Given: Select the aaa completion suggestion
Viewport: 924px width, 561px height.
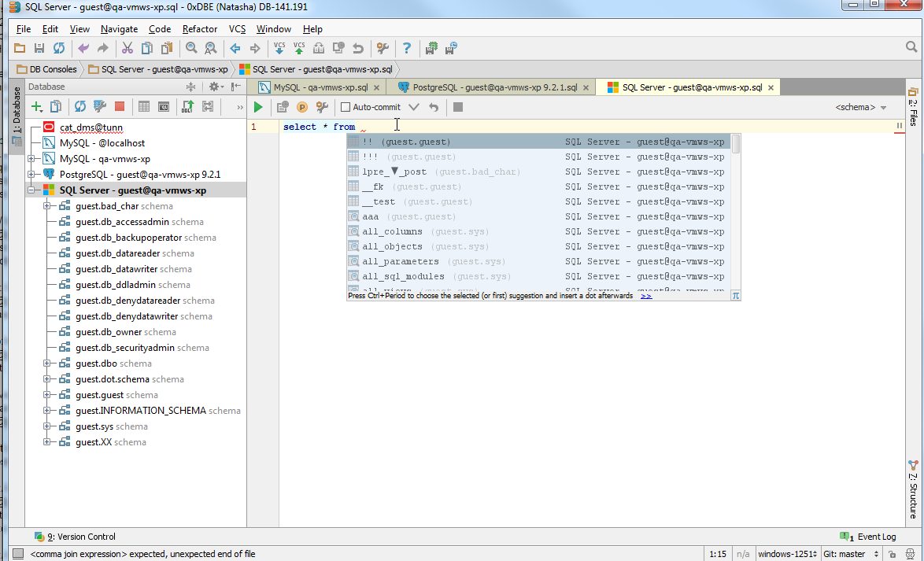Looking at the screenshot, I should [538, 217].
